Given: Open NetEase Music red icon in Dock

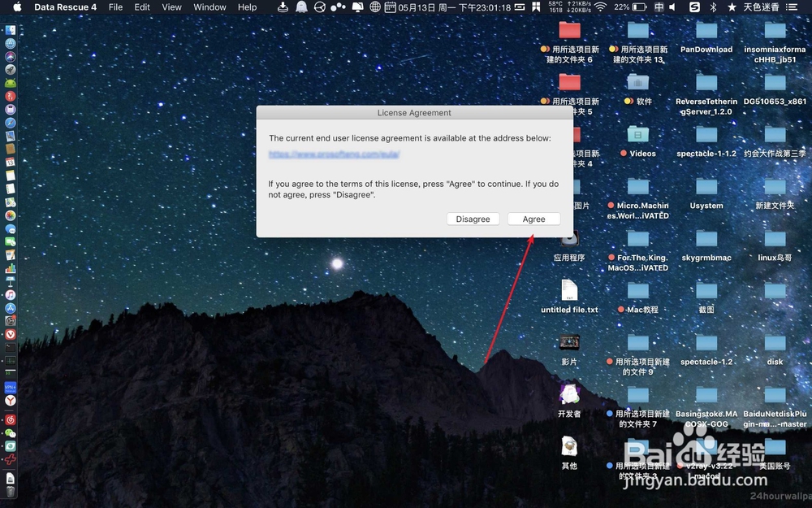Looking at the screenshot, I should (11, 419).
